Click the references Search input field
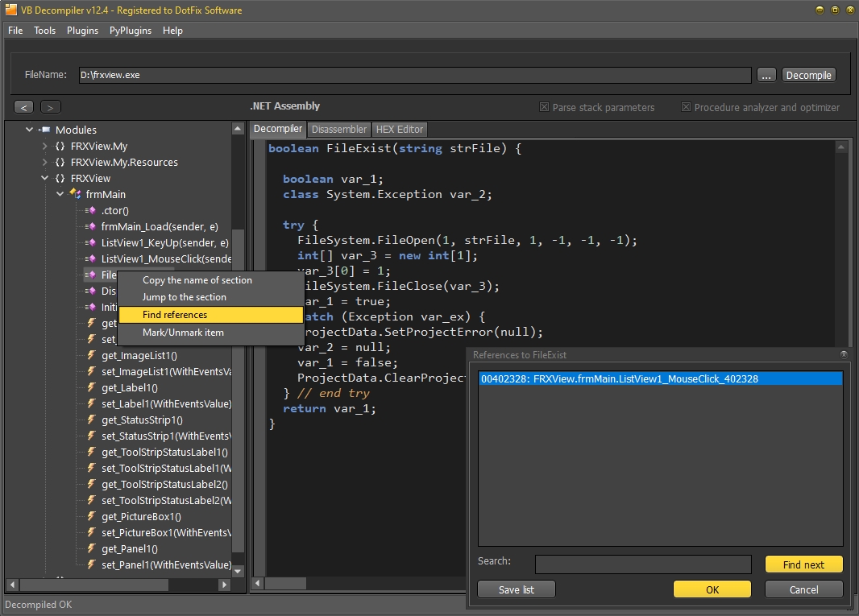Image resolution: width=859 pixels, height=616 pixels. coord(643,564)
